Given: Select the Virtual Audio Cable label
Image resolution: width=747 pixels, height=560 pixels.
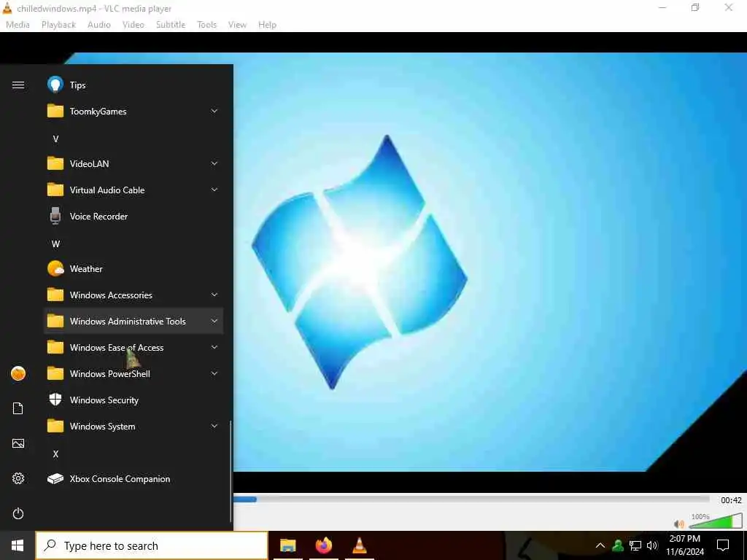Looking at the screenshot, I should tap(107, 190).
